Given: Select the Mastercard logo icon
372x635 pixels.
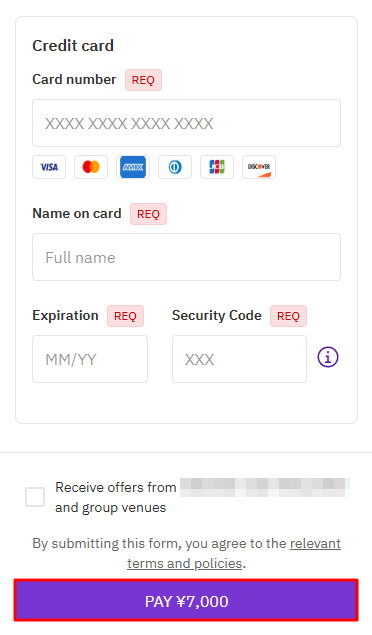Looking at the screenshot, I should (x=91, y=167).
